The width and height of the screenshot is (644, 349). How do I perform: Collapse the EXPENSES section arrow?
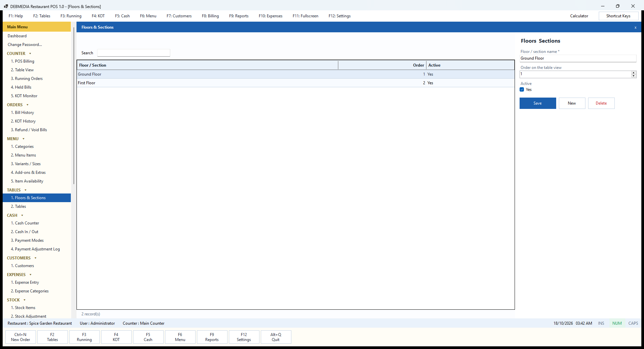31,275
